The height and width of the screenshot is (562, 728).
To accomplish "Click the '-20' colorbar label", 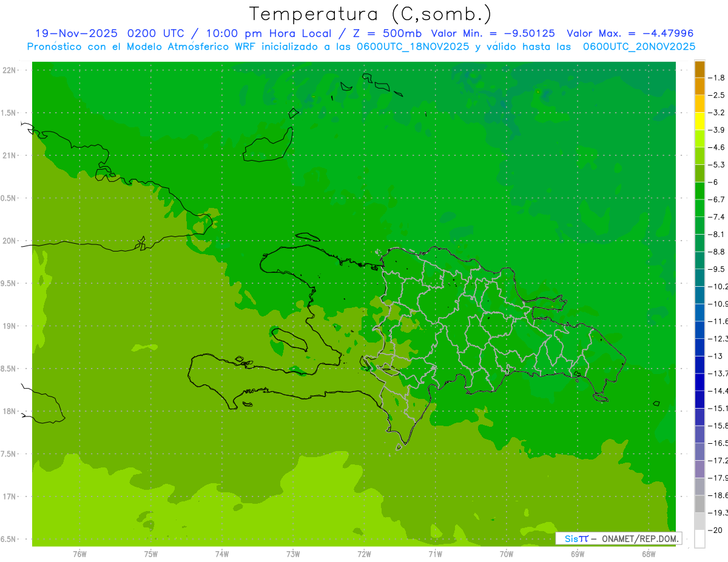I will [715, 530].
